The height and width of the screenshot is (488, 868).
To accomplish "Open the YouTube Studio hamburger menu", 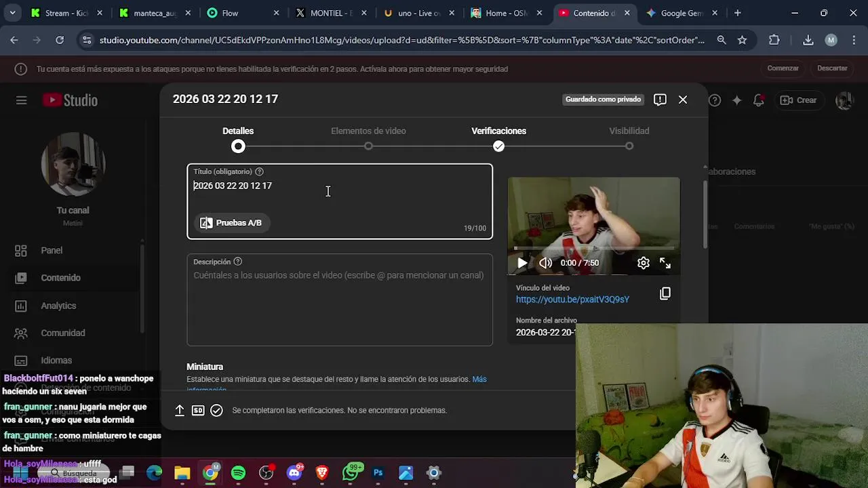I will click(21, 100).
